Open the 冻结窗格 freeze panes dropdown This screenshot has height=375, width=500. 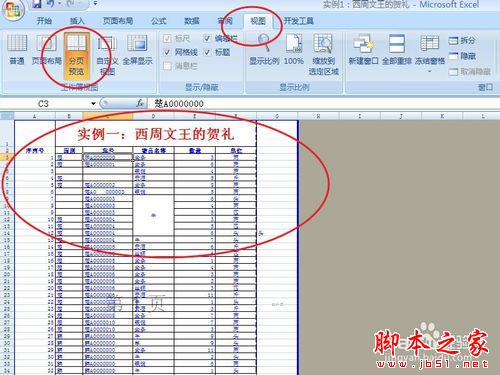click(430, 53)
